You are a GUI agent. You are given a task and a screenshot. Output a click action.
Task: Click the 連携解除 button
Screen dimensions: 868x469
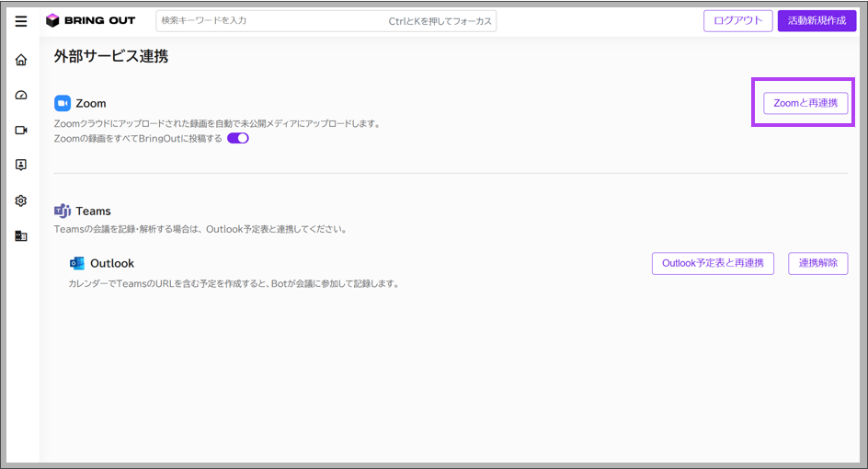click(818, 263)
